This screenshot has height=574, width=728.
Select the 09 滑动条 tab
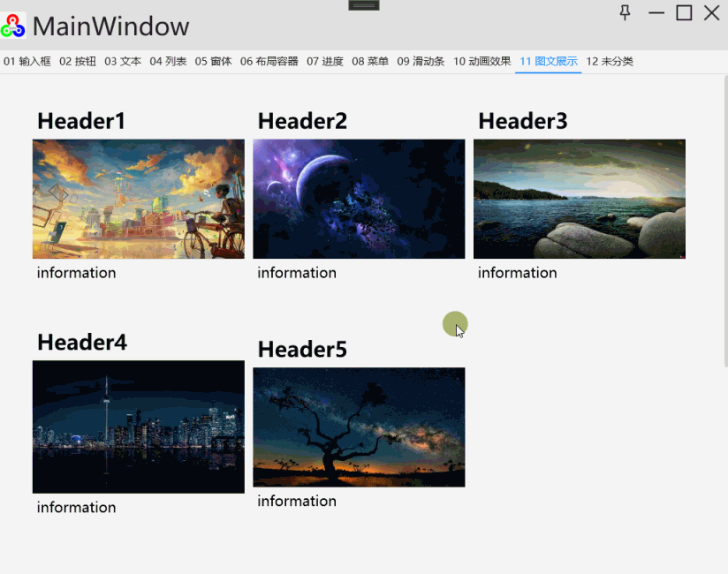pyautogui.click(x=421, y=61)
